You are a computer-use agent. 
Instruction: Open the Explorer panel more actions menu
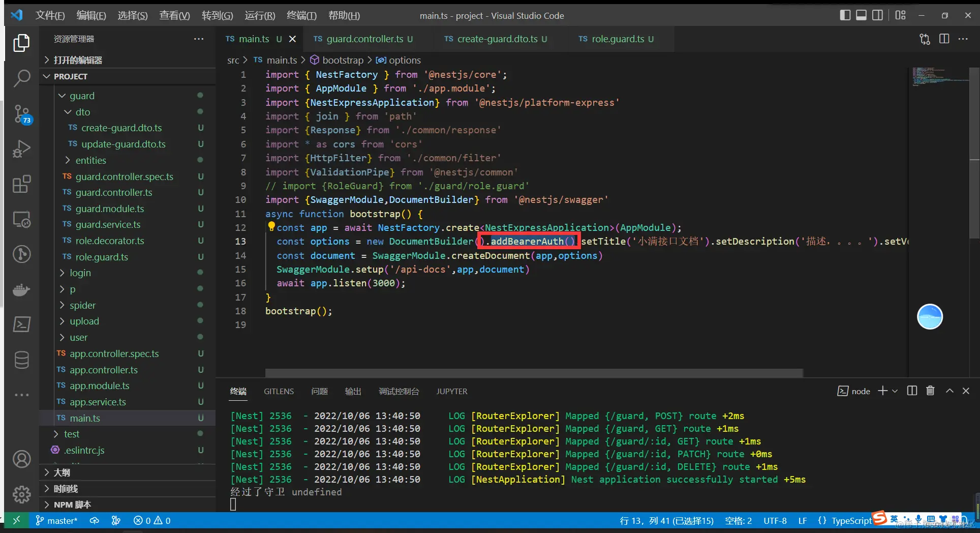click(x=199, y=39)
